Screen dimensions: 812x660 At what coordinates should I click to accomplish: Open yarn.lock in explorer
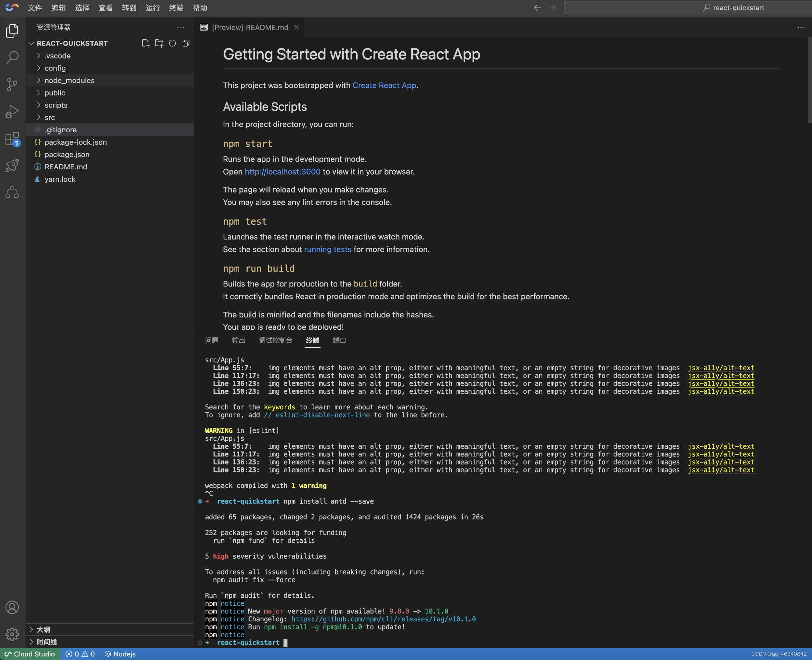110,179
